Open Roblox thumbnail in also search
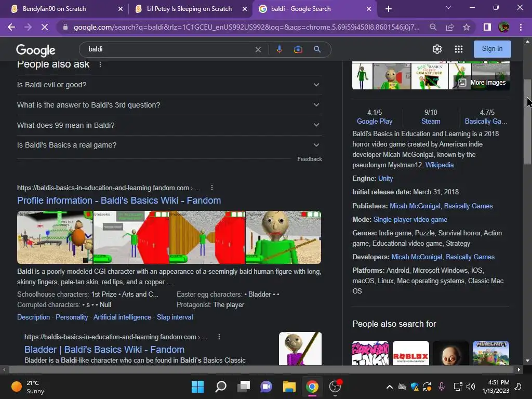This screenshot has width=532, height=399. (410, 353)
